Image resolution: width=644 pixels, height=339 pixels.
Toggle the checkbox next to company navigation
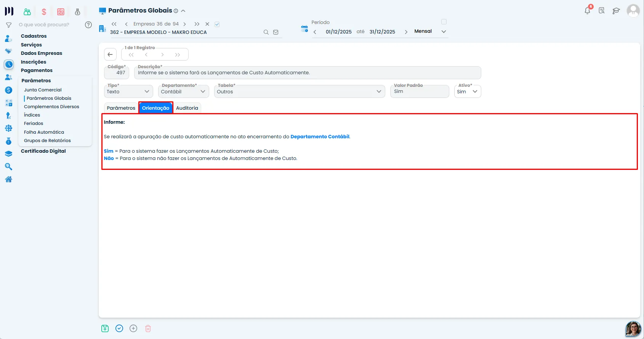click(x=217, y=24)
